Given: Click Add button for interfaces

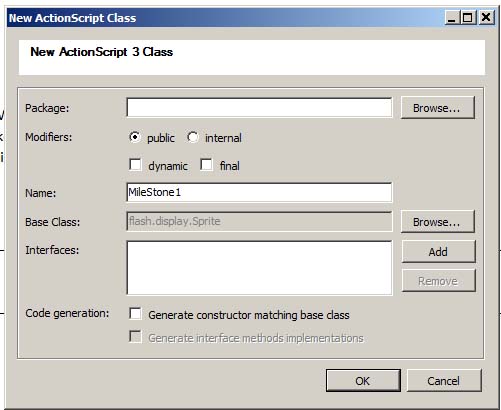Looking at the screenshot, I should coord(438,252).
